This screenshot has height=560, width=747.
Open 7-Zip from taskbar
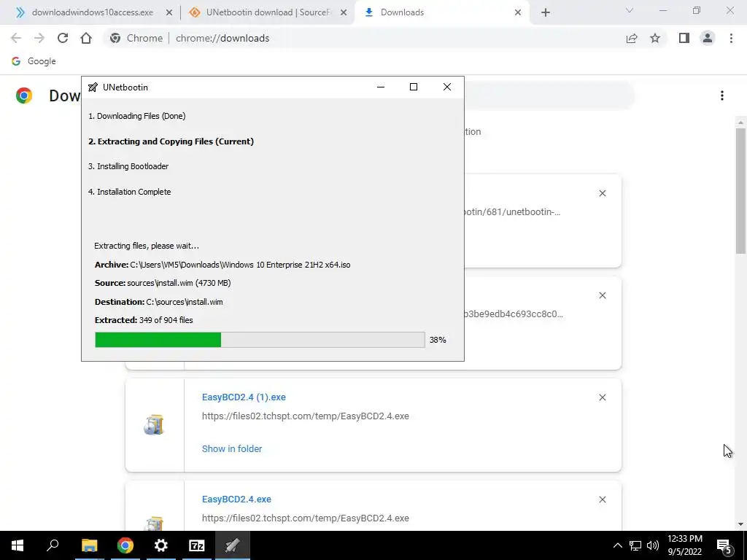(x=197, y=545)
